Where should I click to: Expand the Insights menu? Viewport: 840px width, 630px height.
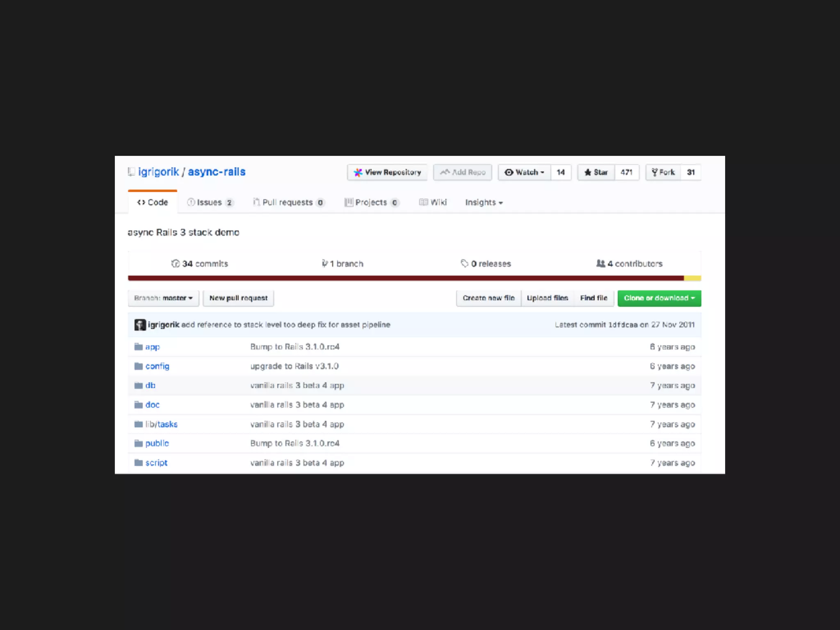[x=484, y=202]
